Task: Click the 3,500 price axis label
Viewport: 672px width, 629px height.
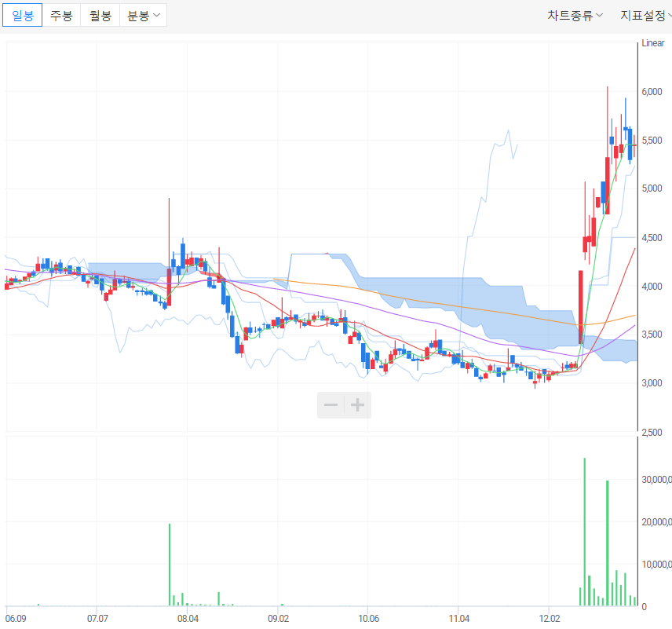Action: [652, 334]
